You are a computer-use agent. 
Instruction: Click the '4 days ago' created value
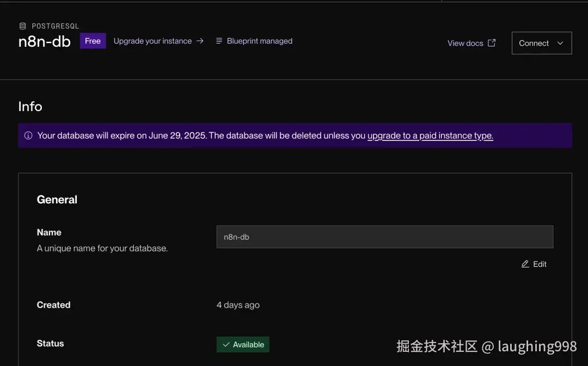[238, 305]
